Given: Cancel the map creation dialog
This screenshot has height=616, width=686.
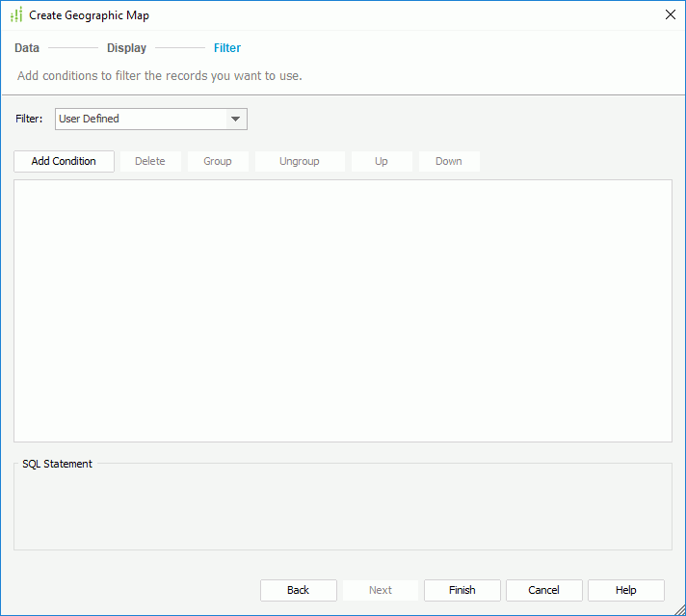Looking at the screenshot, I should [x=543, y=590].
